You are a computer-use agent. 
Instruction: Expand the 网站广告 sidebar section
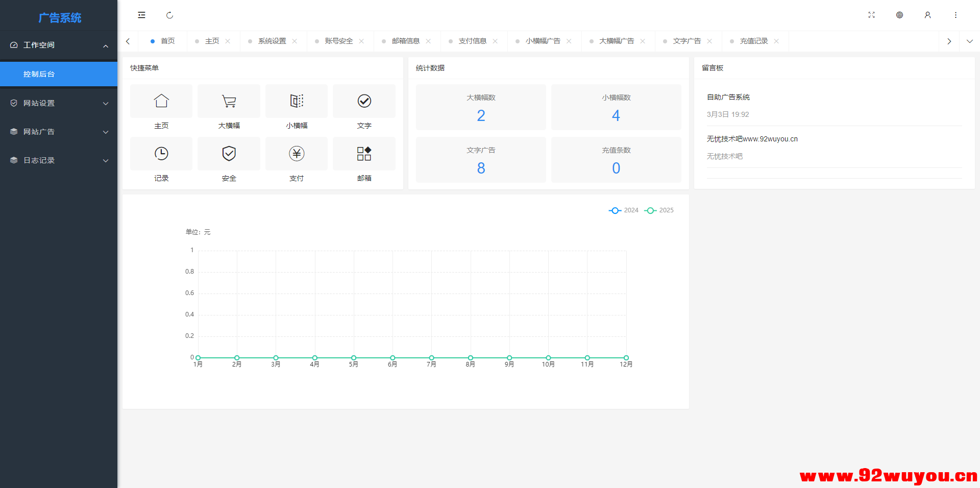pos(59,131)
